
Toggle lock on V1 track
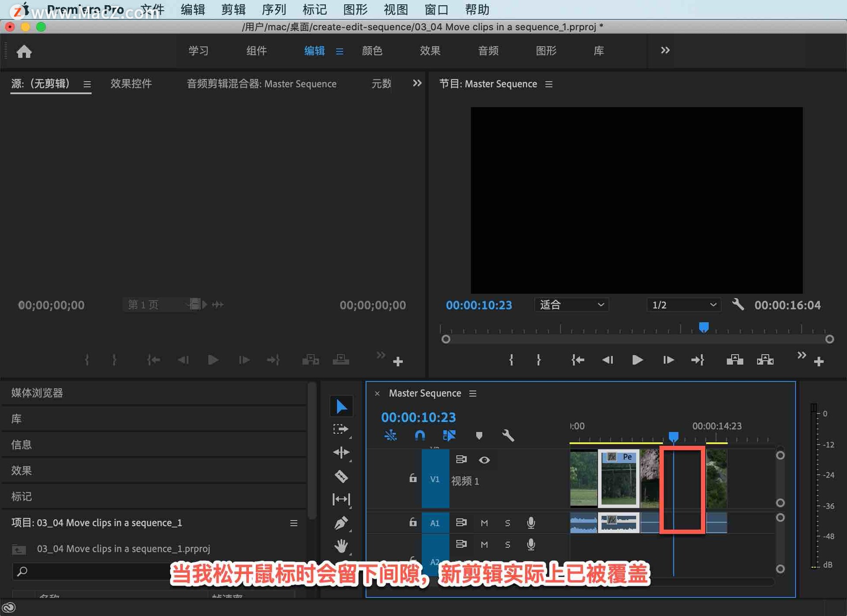pyautogui.click(x=412, y=478)
